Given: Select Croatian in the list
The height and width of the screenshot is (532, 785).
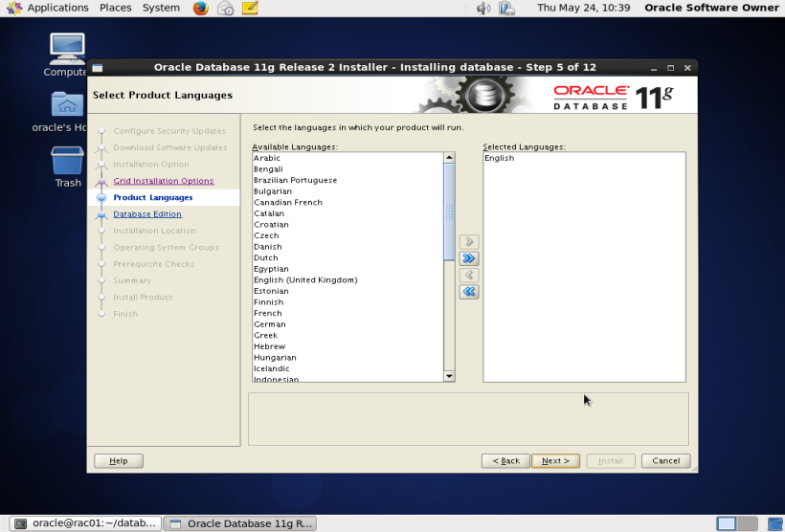Looking at the screenshot, I should click(x=348, y=224).
